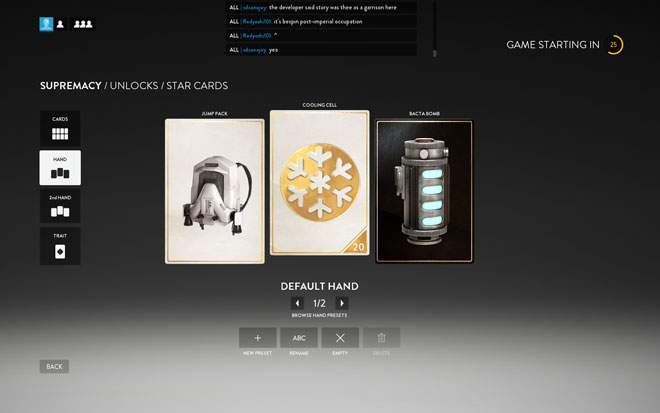Select the Hand sidebar tab
Viewport: 660px width, 413px height.
[60, 168]
